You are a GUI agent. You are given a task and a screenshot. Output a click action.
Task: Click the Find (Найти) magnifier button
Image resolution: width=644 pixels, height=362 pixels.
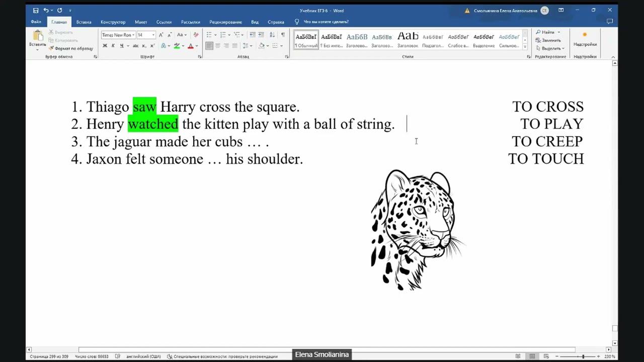(545, 32)
